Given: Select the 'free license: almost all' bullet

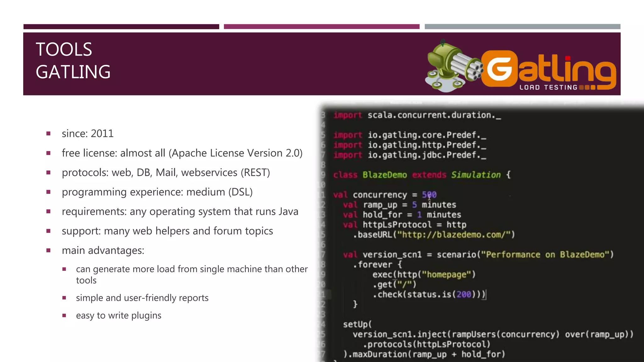Looking at the screenshot, I should click(182, 153).
